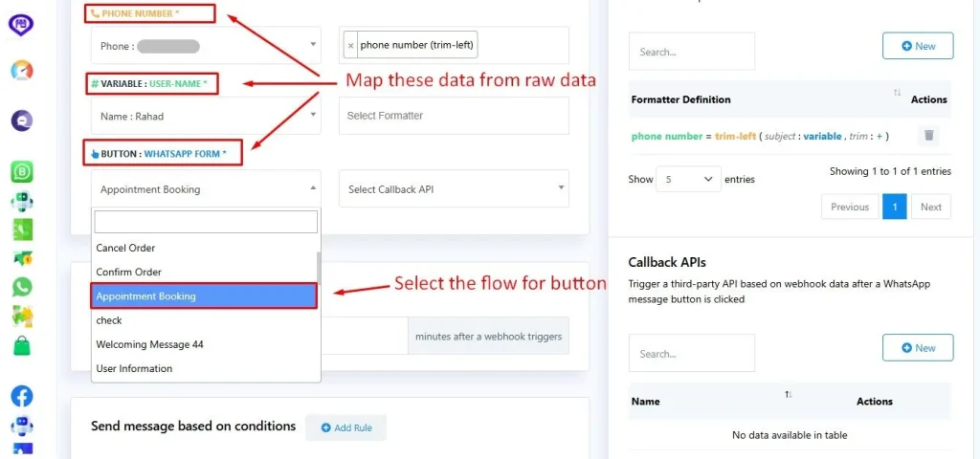
Task: Delete the phone number formatter definition
Action: [928, 135]
